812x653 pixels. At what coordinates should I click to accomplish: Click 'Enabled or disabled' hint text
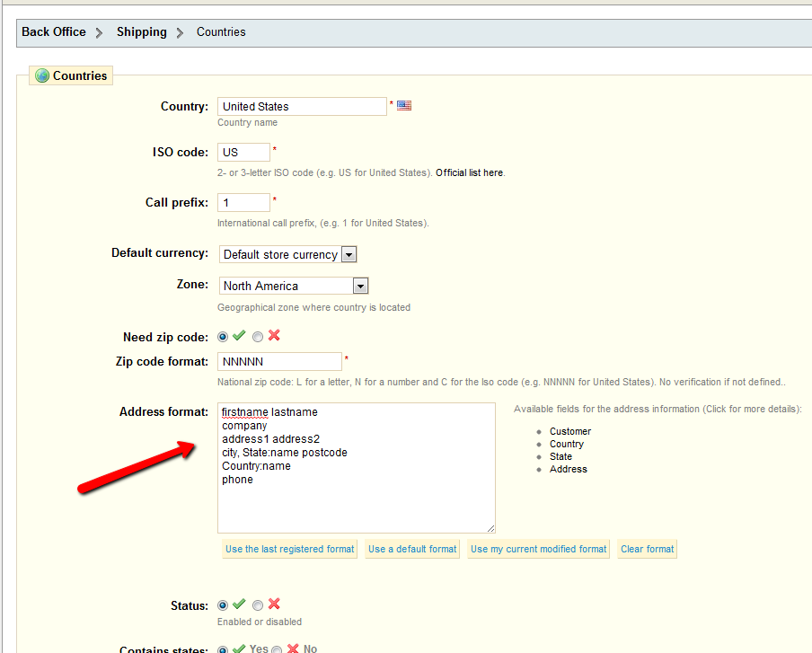[260, 622]
